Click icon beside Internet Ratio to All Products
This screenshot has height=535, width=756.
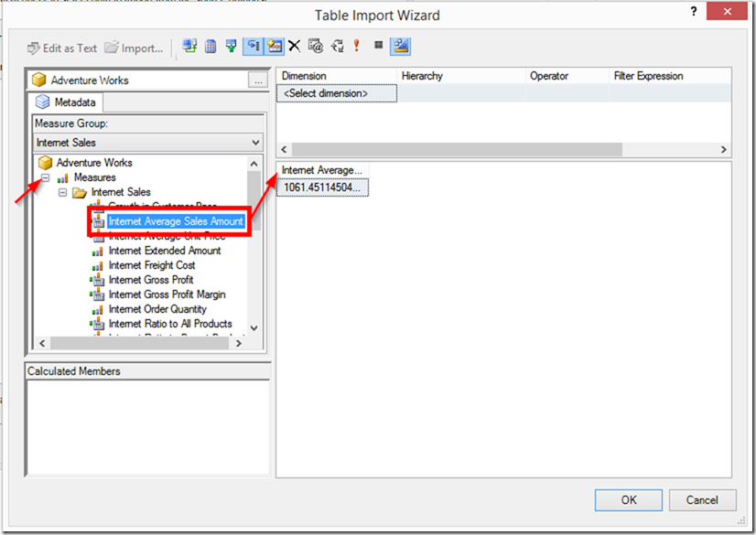pos(97,324)
